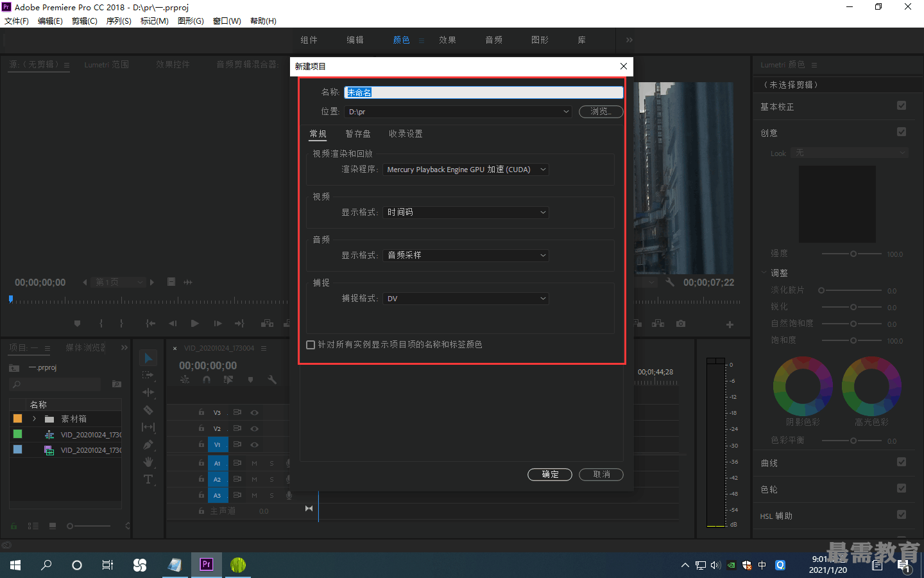Image resolution: width=924 pixels, height=578 pixels.
Task: Click Mark Out in Source monitor
Action: pos(121,324)
